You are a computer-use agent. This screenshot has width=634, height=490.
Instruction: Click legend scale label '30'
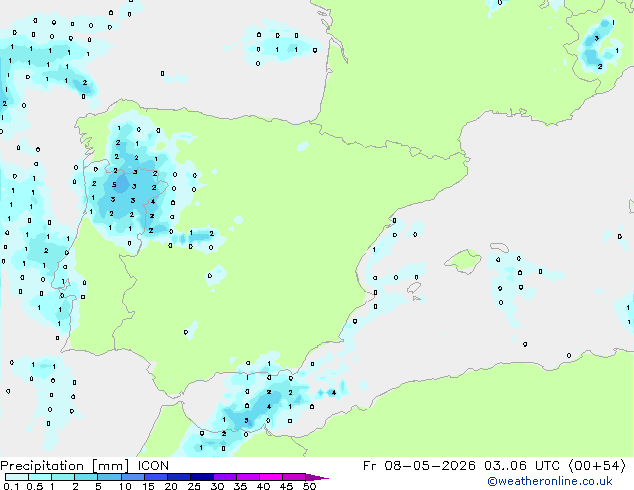pyautogui.click(x=217, y=486)
